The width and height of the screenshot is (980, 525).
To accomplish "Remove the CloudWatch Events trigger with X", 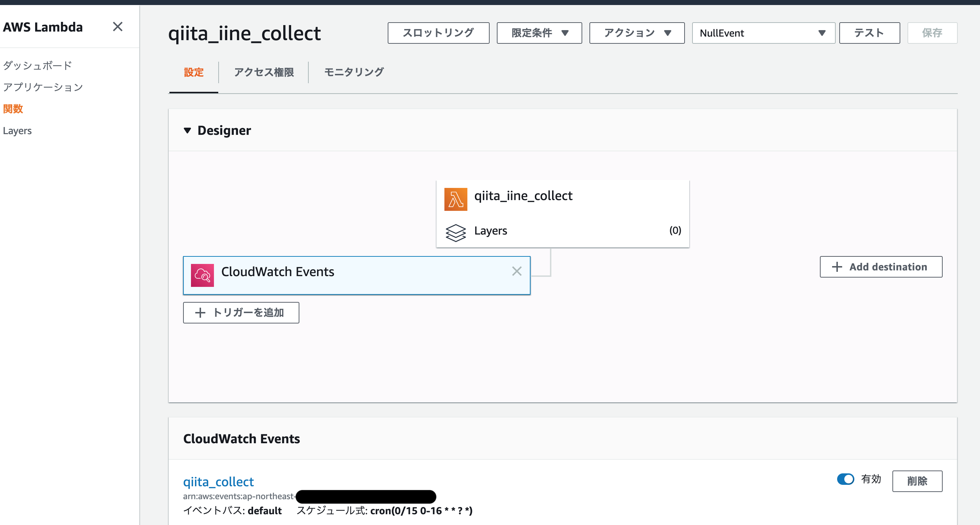I will [x=516, y=271].
